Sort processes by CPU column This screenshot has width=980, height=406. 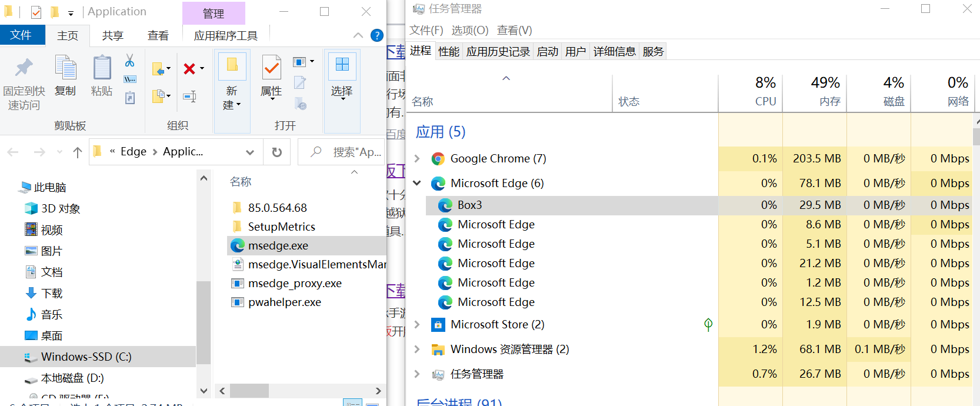click(751, 93)
